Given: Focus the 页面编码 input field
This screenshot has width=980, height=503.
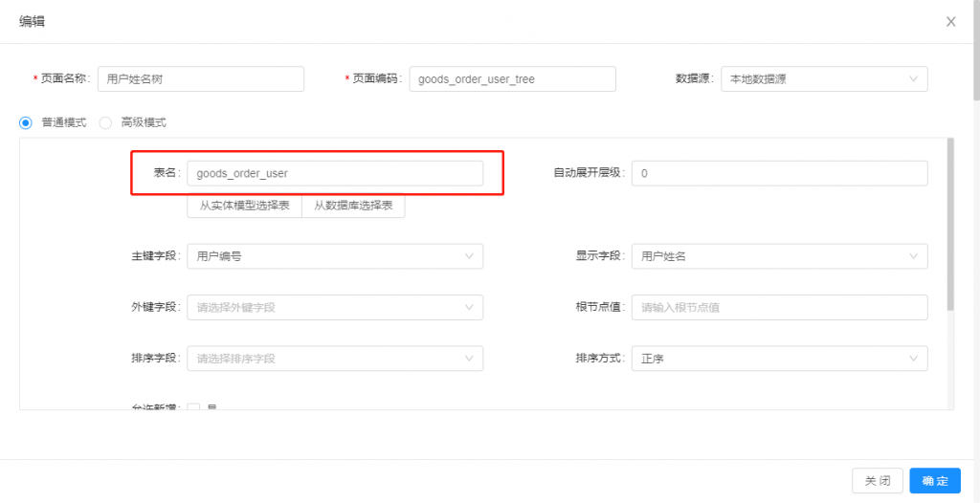Looking at the screenshot, I should point(512,78).
